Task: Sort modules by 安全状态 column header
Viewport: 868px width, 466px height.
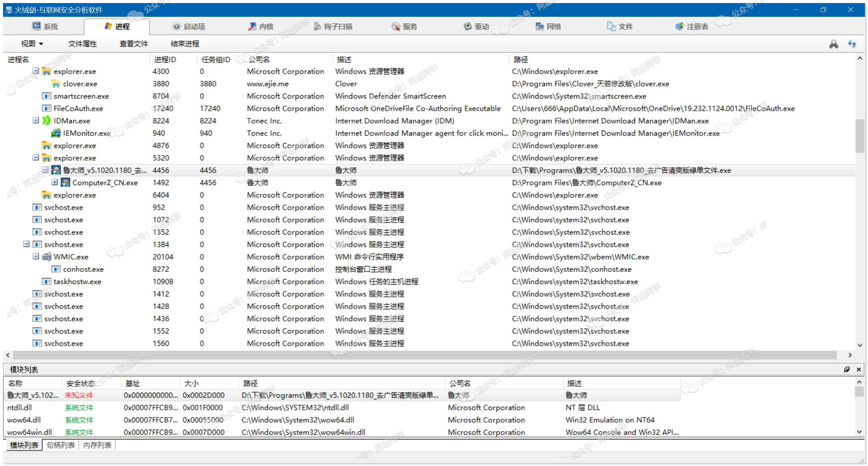Action: click(x=91, y=383)
